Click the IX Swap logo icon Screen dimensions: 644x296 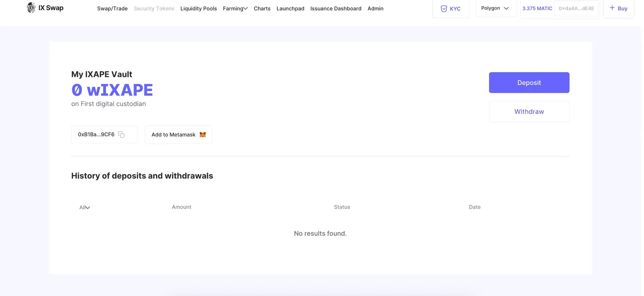pyautogui.click(x=31, y=8)
